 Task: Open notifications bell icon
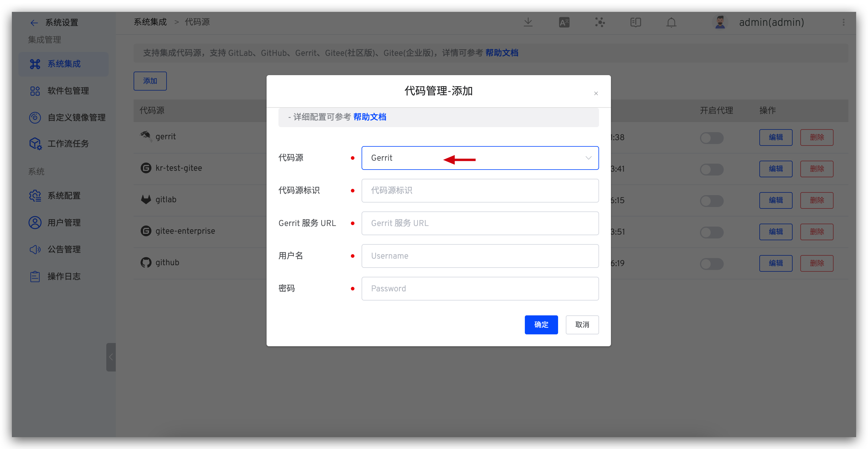pyautogui.click(x=671, y=22)
